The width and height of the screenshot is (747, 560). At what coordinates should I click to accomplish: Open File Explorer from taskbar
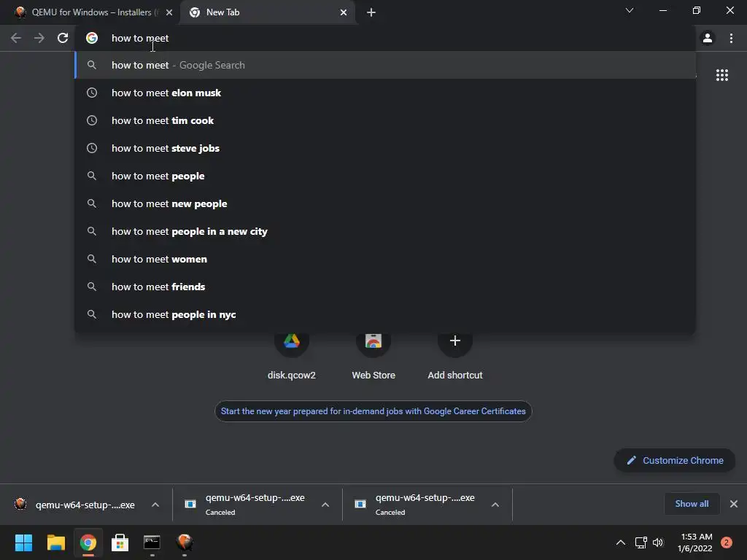coord(55,542)
